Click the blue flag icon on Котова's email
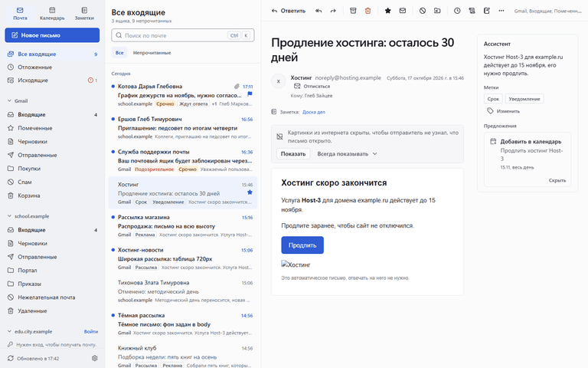The width and height of the screenshot is (588, 368). (250, 94)
